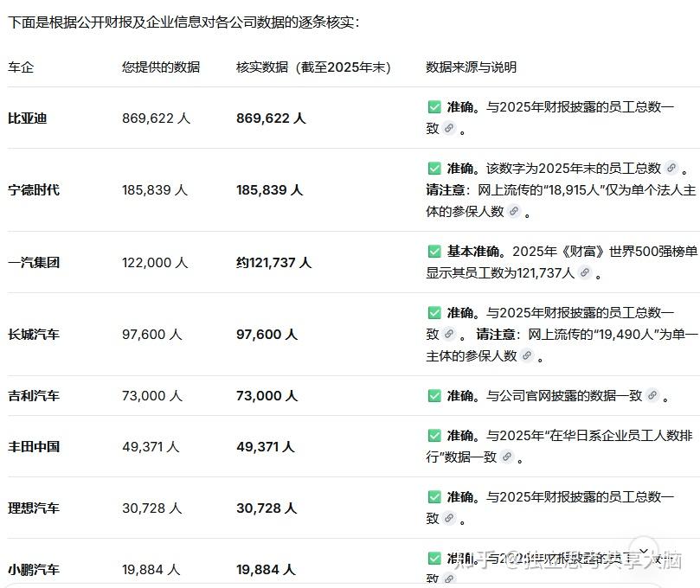Select company name 吉利汽车
The image size is (700, 588).
click(34, 396)
